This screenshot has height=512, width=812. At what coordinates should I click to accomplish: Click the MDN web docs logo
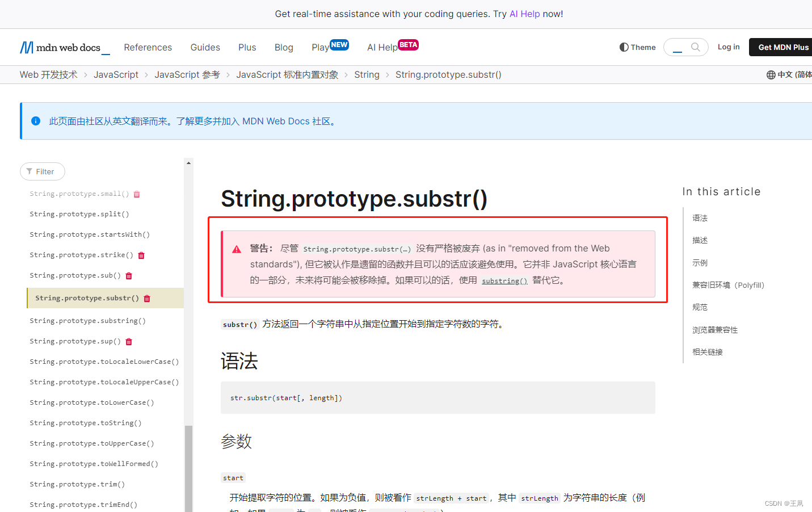[65, 48]
